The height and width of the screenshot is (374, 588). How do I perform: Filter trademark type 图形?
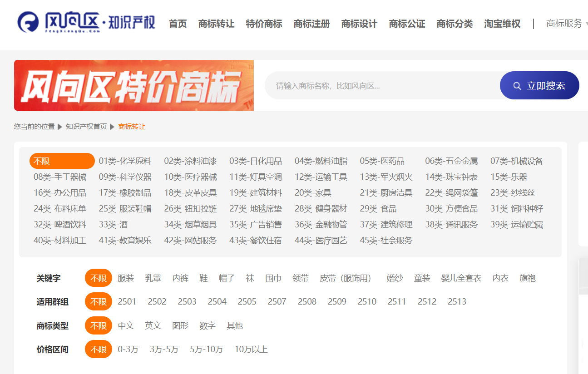click(x=180, y=326)
